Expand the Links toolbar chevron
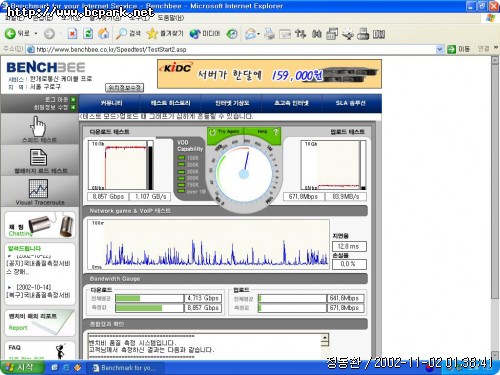The height and width of the screenshot is (375, 500). pos(496,48)
